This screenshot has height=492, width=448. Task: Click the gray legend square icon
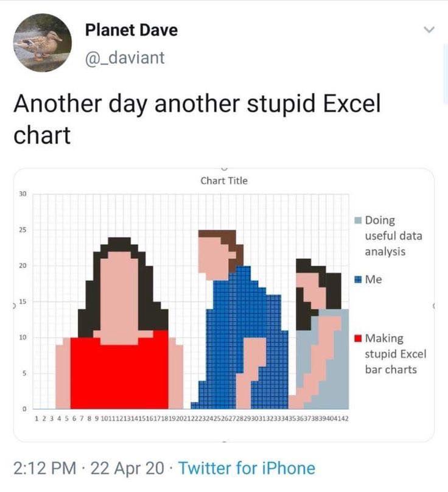pos(357,220)
